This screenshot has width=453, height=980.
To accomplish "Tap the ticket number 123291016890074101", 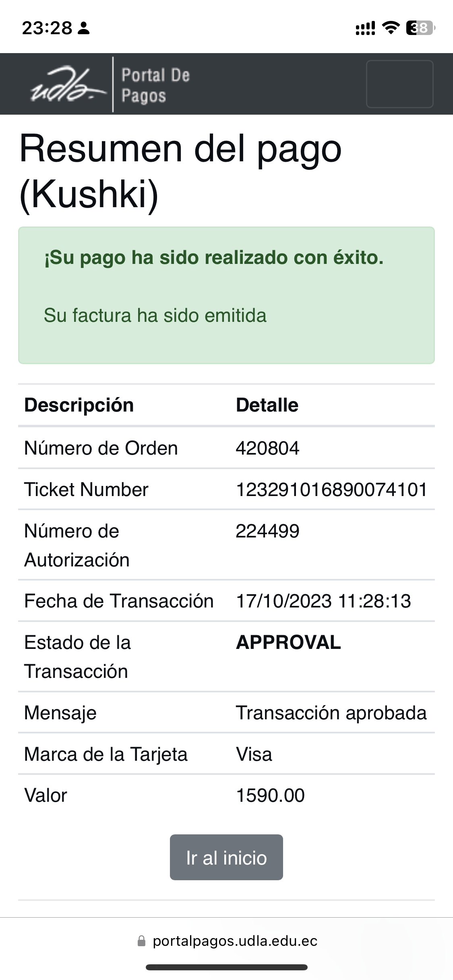I will click(331, 490).
